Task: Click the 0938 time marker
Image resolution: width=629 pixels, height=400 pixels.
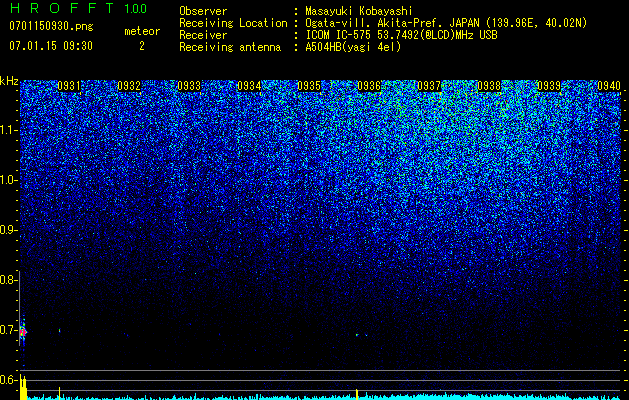Action: (489, 86)
